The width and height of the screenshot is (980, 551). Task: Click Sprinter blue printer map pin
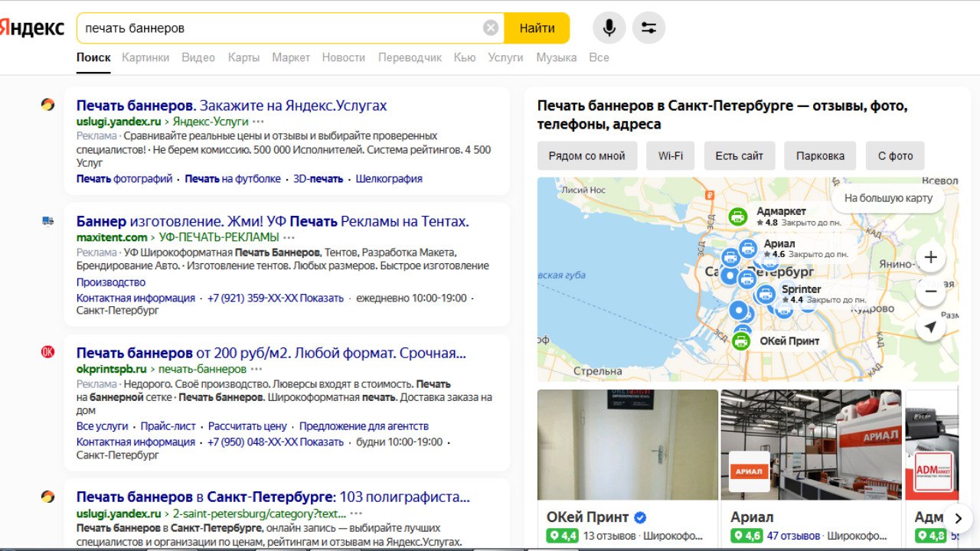766,294
